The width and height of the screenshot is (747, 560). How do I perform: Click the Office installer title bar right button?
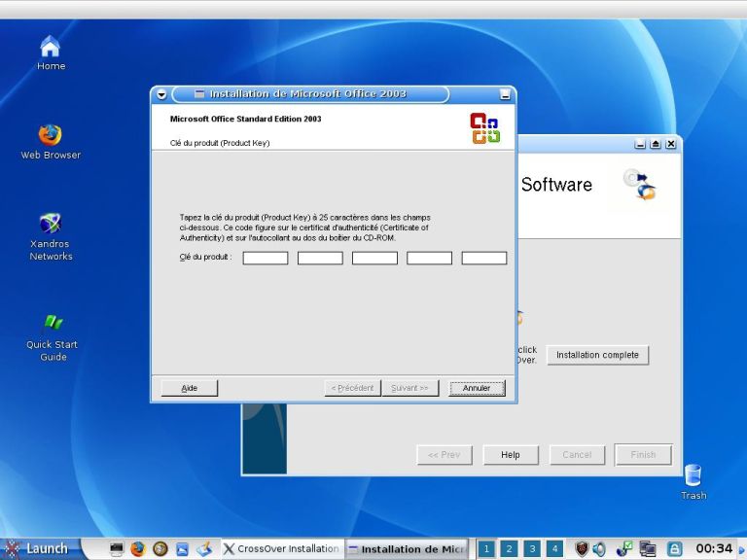coord(505,94)
